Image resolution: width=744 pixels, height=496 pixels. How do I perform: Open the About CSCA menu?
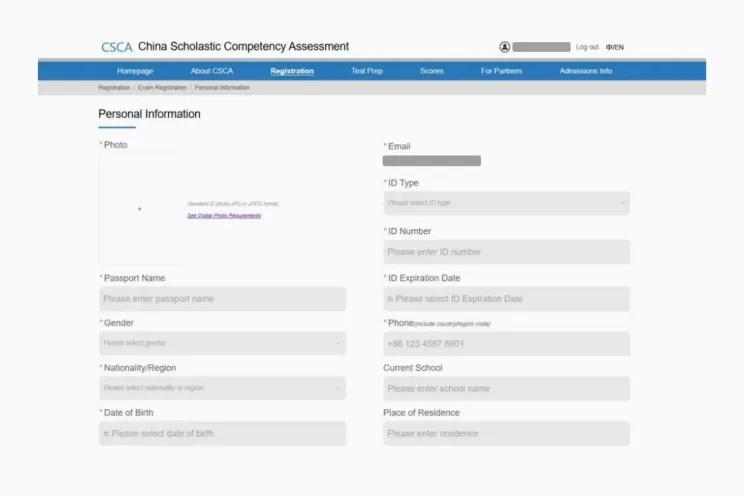(x=212, y=71)
